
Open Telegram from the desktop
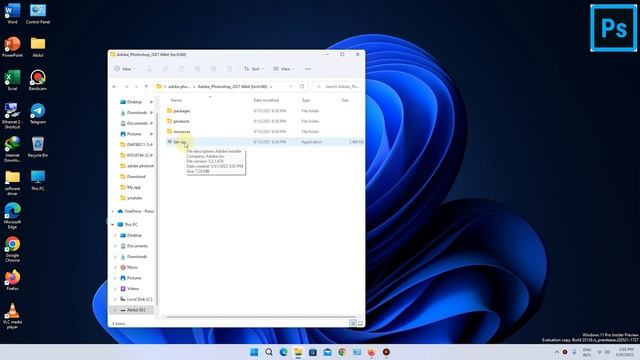click(38, 114)
